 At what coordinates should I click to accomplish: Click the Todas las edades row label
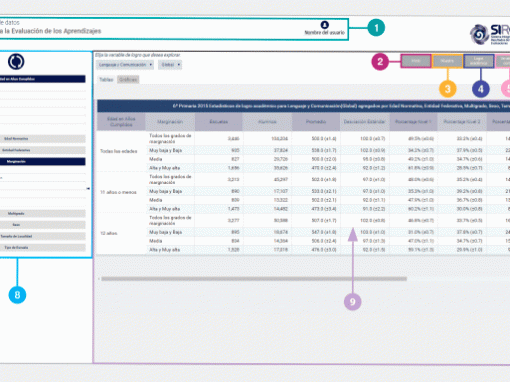119,151
